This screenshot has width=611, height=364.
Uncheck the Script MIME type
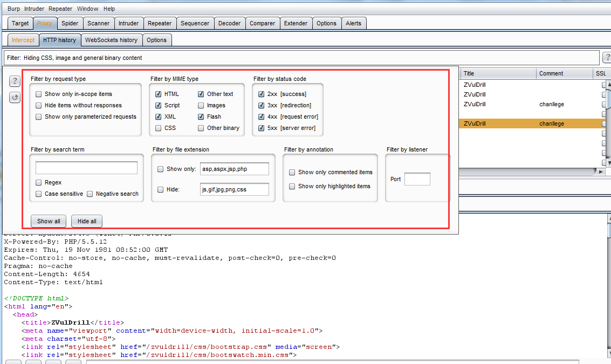158,105
